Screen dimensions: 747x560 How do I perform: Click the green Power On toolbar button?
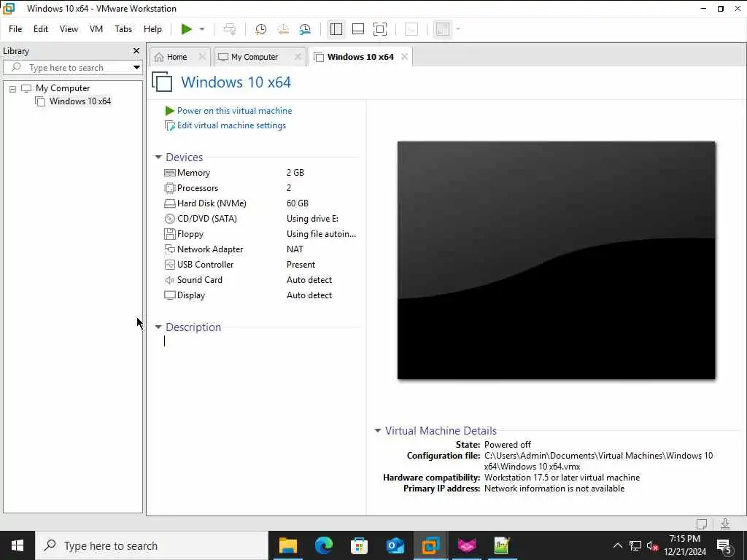point(186,29)
